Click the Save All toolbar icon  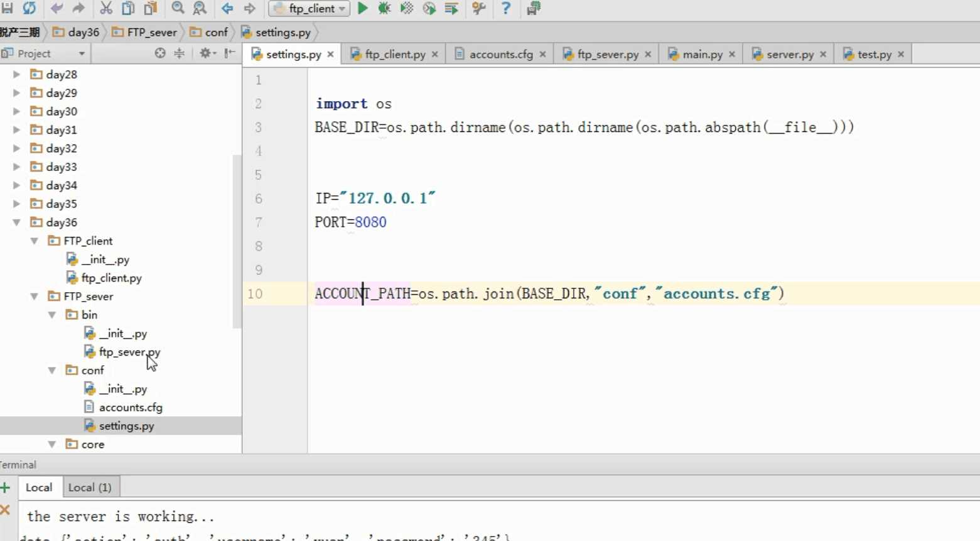7,8
